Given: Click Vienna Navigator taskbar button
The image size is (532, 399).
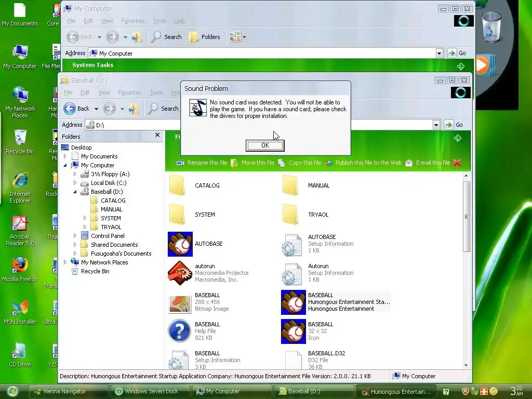Looking at the screenshot, I should (x=69, y=391).
